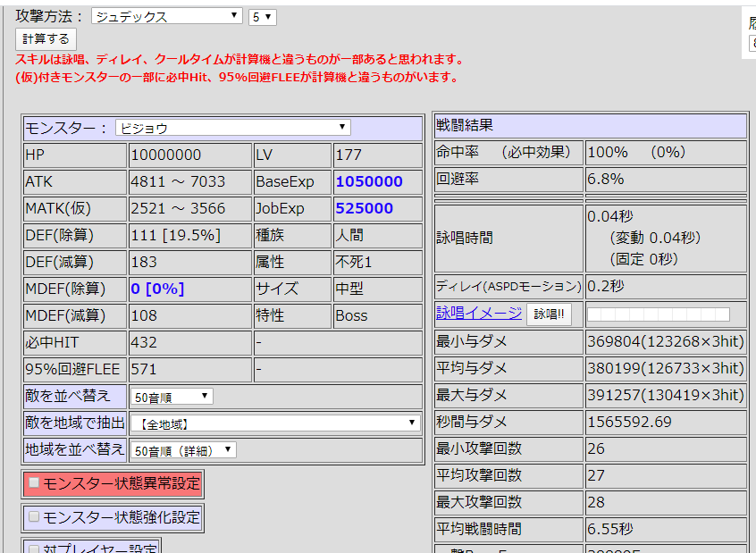Click the JobExp label cell

pos(293,209)
